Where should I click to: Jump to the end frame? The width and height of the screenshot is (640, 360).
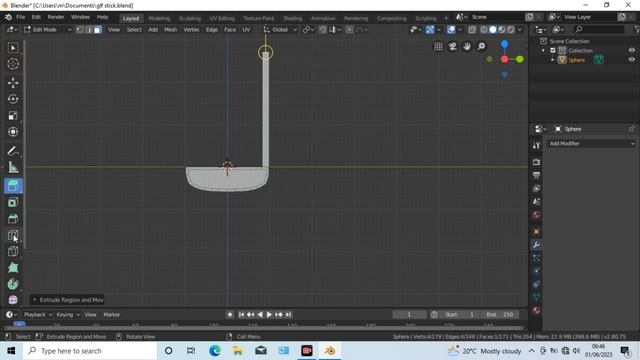[x=289, y=315]
